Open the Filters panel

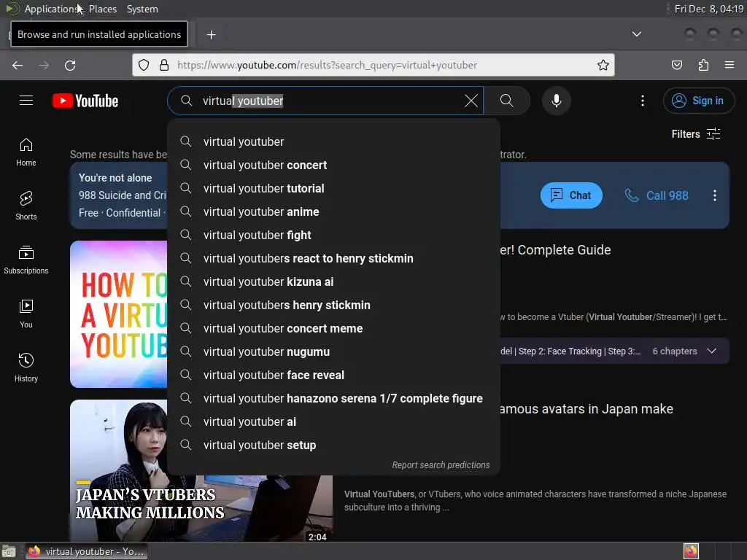pos(695,134)
